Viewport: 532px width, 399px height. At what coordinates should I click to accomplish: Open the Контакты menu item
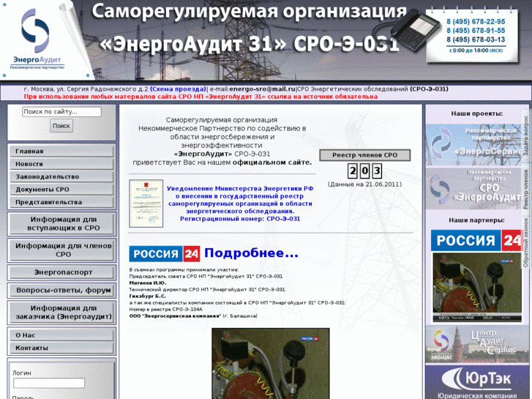coord(61,348)
